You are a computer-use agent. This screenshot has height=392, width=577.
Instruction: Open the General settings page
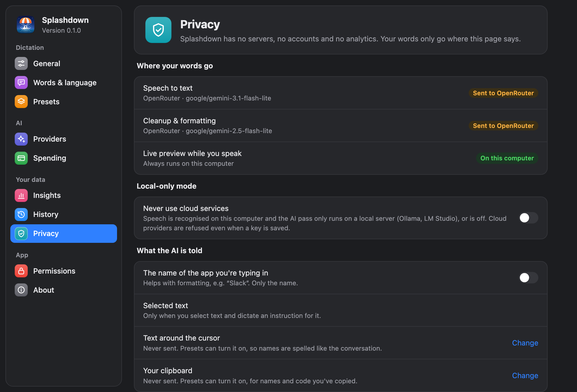pos(64,63)
